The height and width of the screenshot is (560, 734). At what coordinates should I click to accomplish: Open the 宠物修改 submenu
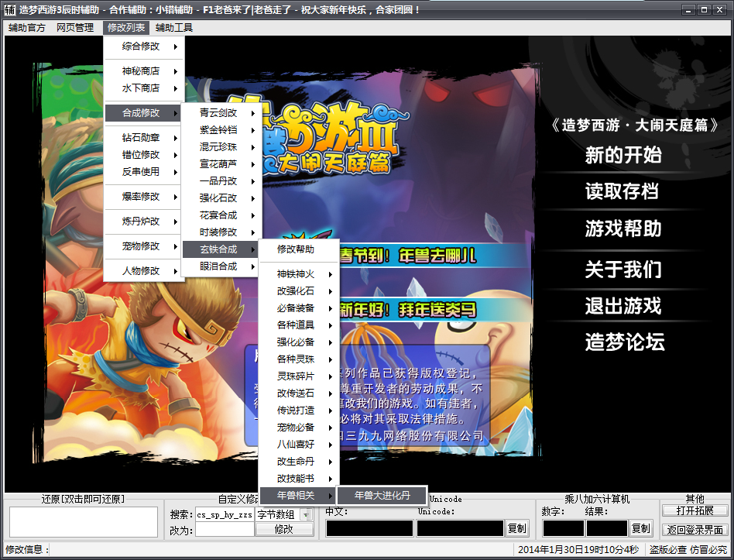(144, 246)
